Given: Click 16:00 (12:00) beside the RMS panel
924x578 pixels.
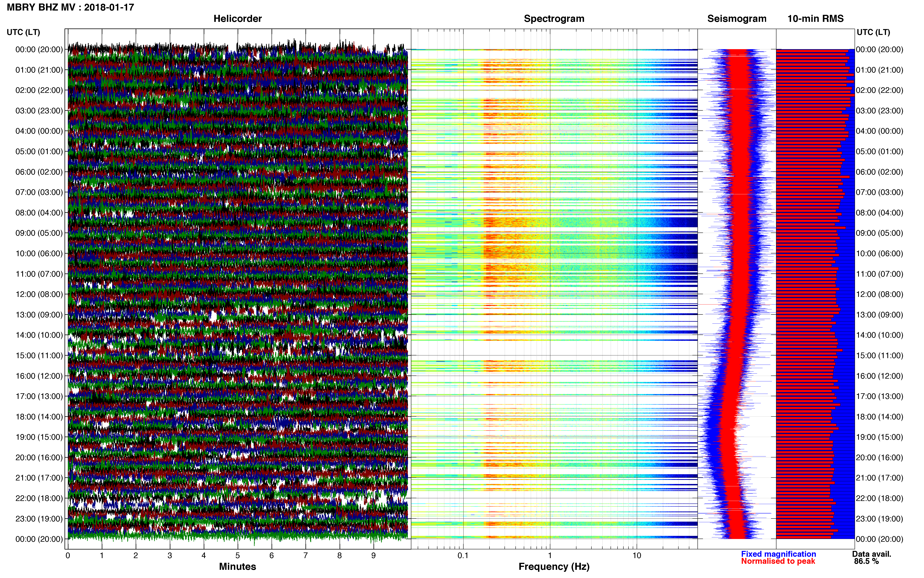Looking at the screenshot, I should click(x=880, y=376).
